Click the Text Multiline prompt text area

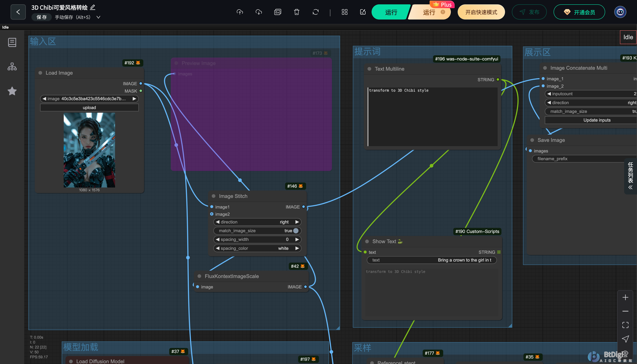click(x=433, y=116)
